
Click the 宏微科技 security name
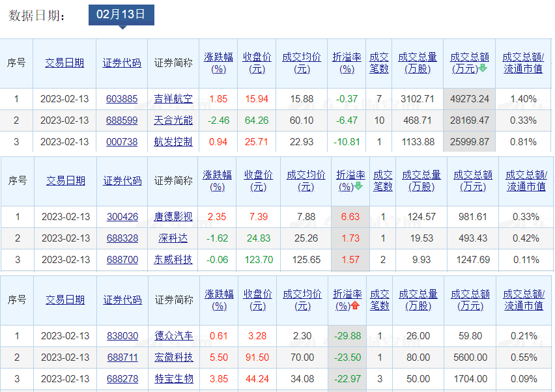(174, 357)
